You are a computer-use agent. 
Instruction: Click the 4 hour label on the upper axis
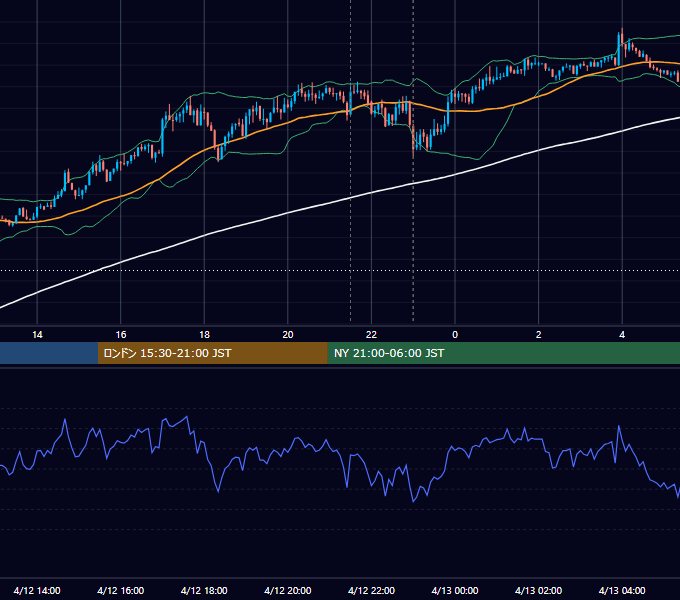(622, 335)
